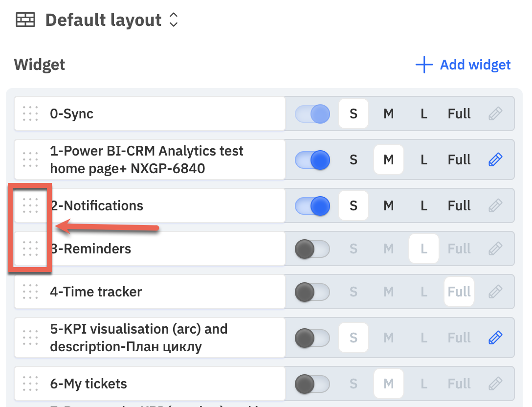Enable the 3-Reminders widget toggle

(x=312, y=249)
